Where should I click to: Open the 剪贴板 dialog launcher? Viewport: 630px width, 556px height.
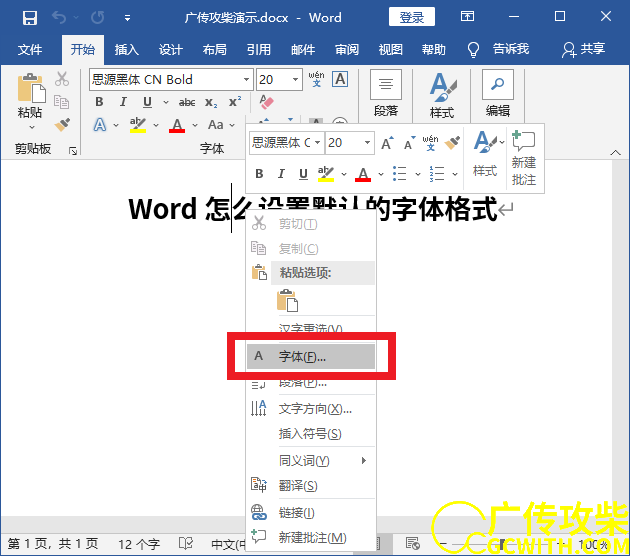(x=73, y=151)
